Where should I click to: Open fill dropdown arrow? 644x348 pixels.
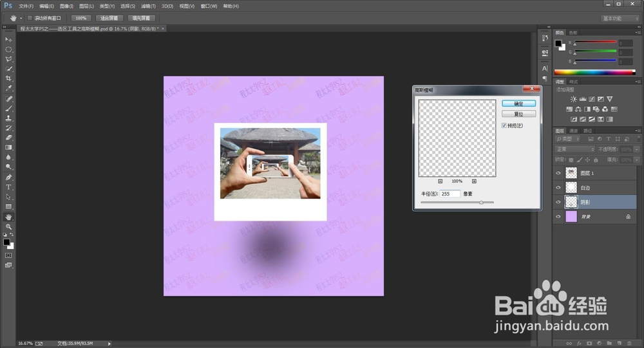[x=637, y=160]
